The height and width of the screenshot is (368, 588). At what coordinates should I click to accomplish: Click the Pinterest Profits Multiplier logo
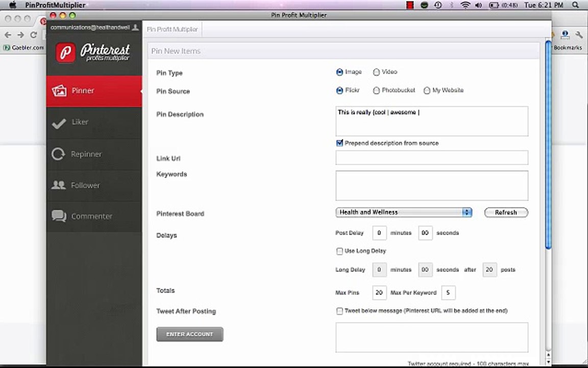click(93, 52)
